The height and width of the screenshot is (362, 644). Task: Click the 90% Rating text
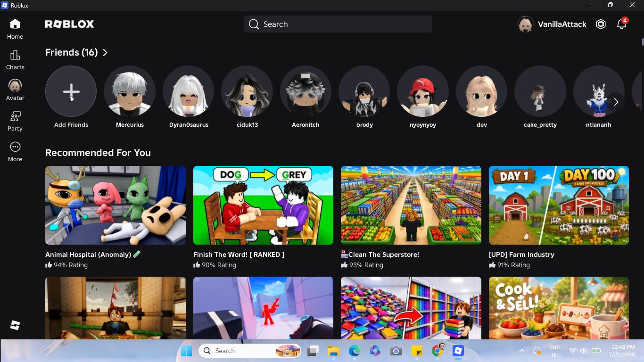tap(219, 265)
